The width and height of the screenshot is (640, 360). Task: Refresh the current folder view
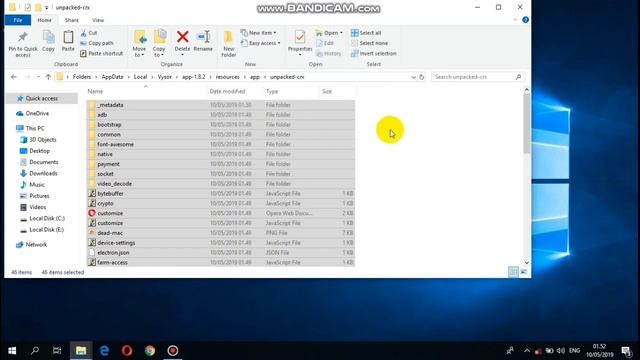point(422,77)
